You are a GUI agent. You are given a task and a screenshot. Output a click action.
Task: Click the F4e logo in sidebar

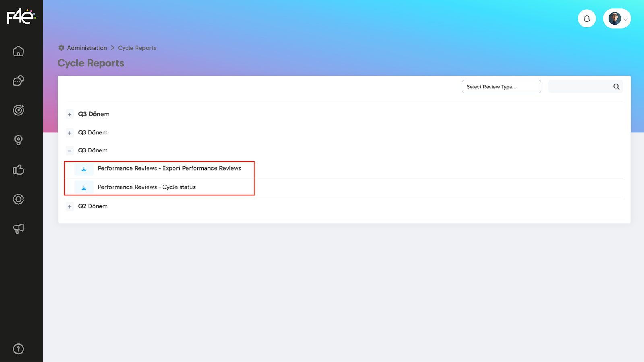[21, 17]
